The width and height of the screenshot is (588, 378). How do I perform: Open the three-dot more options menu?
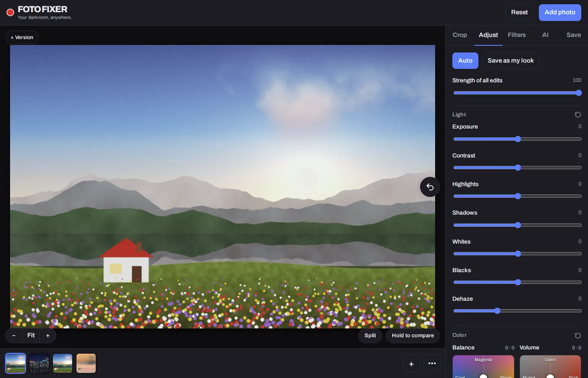(432, 364)
